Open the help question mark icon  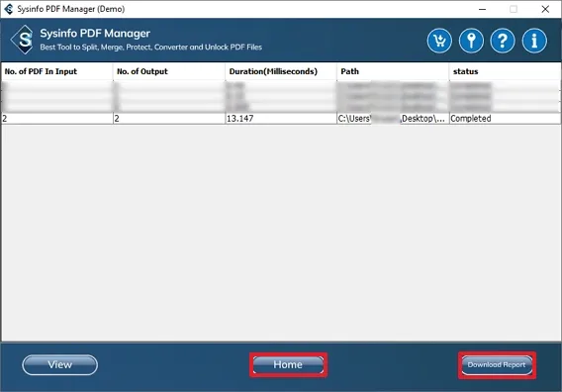pos(503,41)
